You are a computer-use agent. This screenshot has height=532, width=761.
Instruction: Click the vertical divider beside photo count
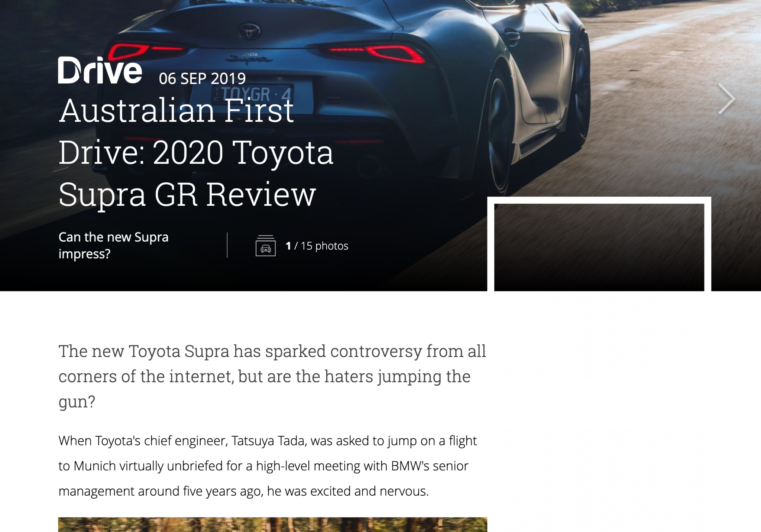pos(227,245)
